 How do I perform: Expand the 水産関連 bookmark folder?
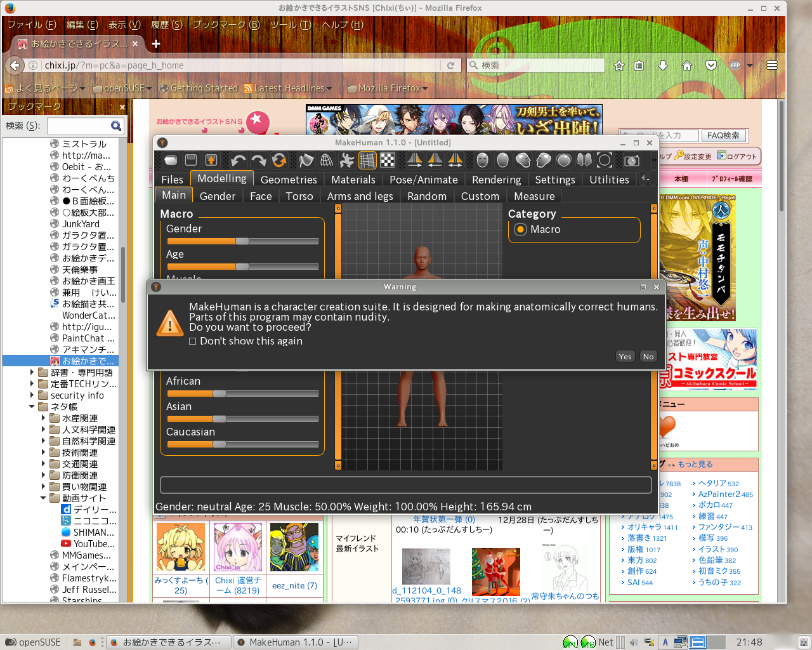coord(44,418)
